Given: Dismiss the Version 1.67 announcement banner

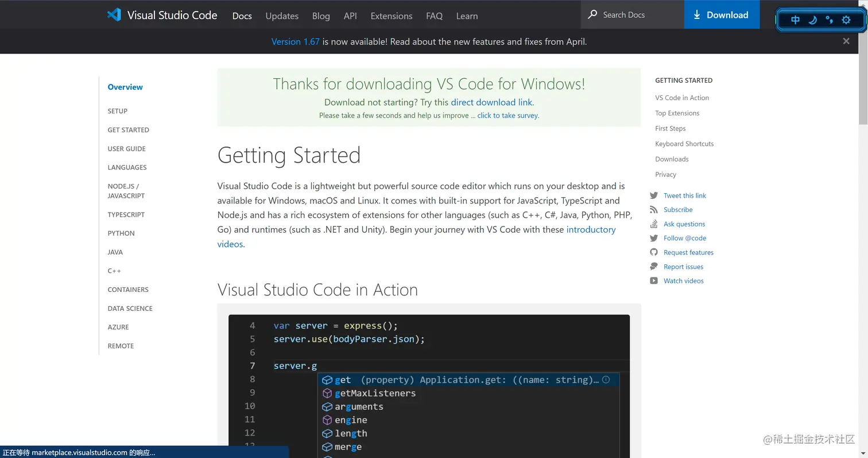Looking at the screenshot, I should [x=846, y=41].
